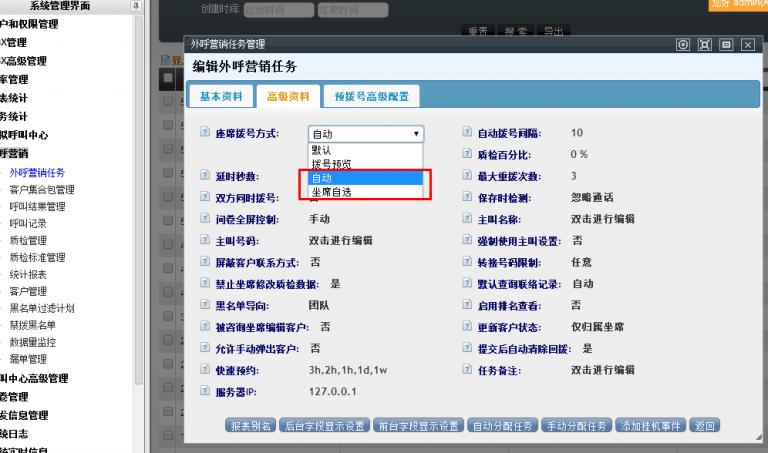This screenshot has height=453, width=768.
Task: Select 拨号预览 option in dropdown list
Action: click(x=331, y=163)
